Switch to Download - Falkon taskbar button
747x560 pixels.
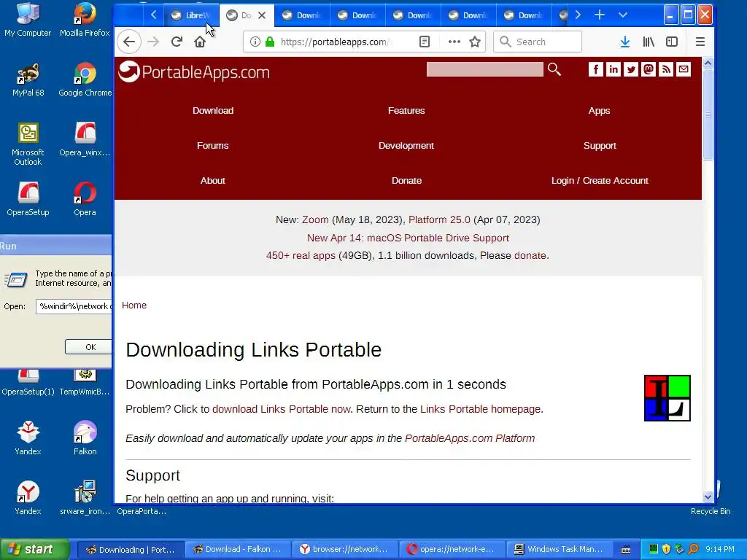tap(237, 550)
